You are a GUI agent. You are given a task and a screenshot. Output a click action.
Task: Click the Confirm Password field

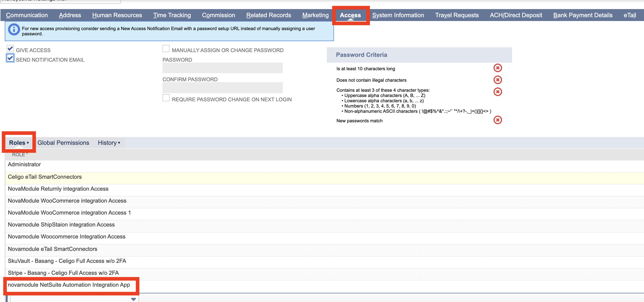point(222,88)
